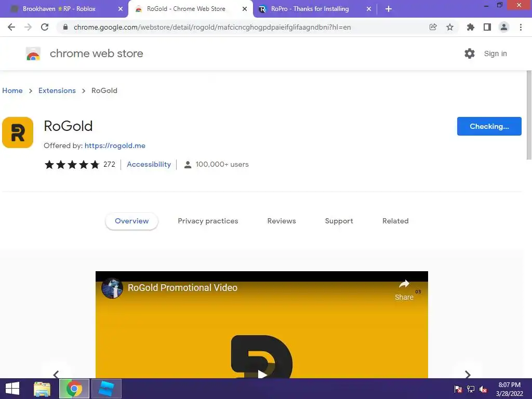Go back to the previous page

[x=11, y=27]
